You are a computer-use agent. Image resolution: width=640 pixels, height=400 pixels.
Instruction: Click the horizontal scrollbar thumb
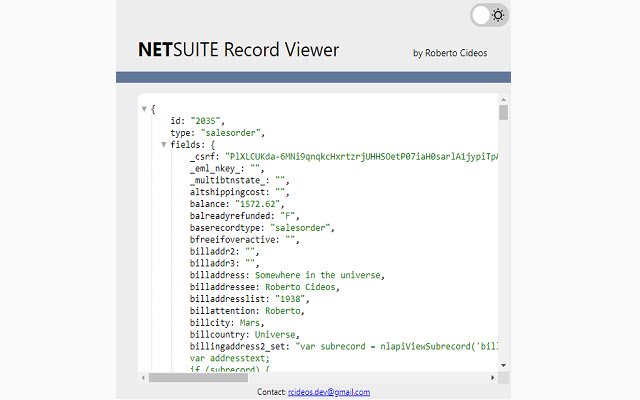tap(198, 378)
